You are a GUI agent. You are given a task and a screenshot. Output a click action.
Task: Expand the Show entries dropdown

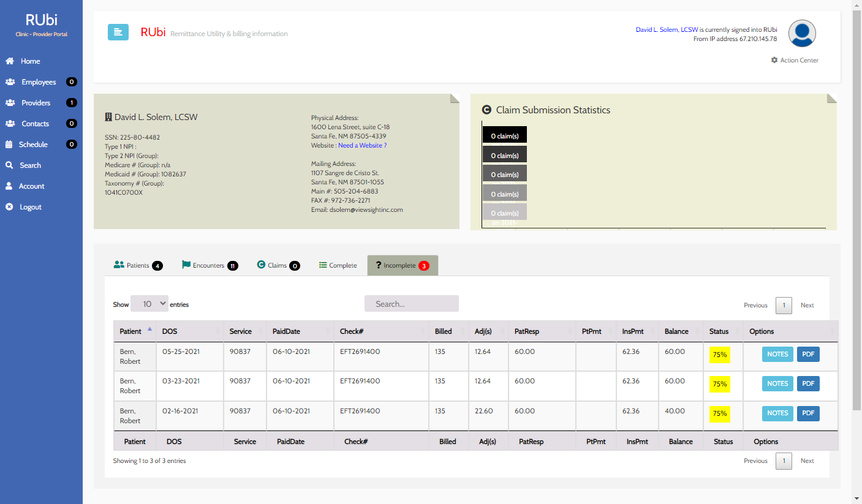coord(149,304)
